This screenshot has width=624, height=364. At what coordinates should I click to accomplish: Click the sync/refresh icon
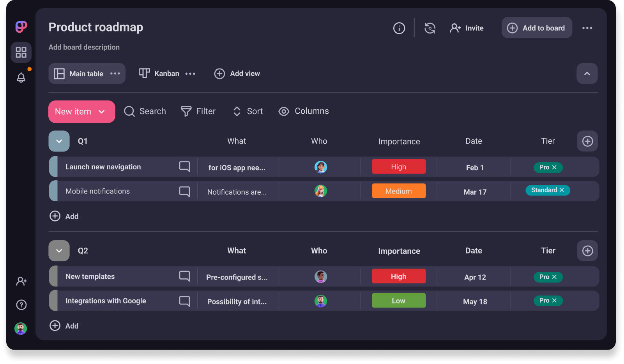pyautogui.click(x=430, y=28)
